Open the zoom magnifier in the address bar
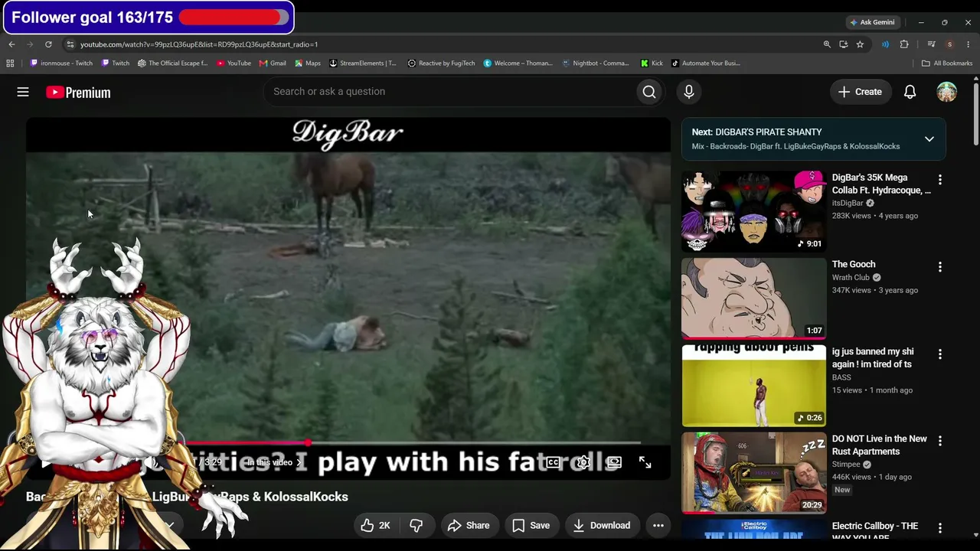Image resolution: width=980 pixels, height=551 pixels. point(827,44)
